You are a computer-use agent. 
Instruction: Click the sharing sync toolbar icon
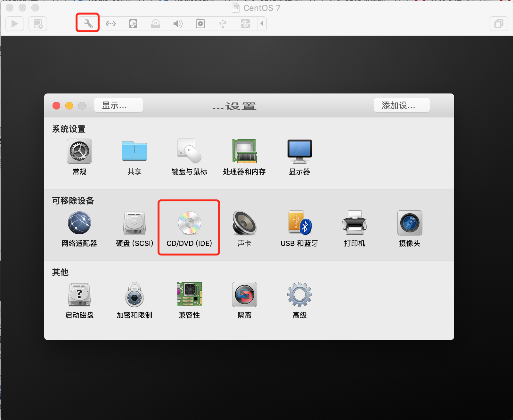tap(245, 24)
